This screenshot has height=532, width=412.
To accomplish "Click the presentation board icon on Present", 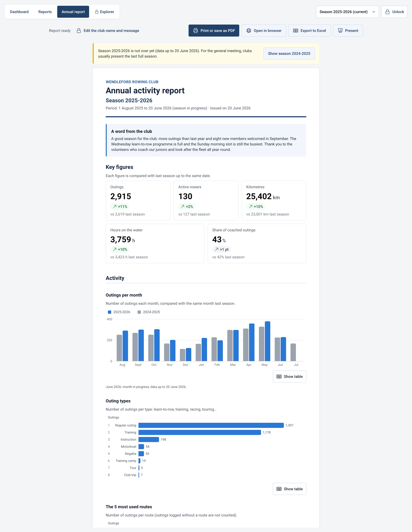I will click(x=340, y=31).
